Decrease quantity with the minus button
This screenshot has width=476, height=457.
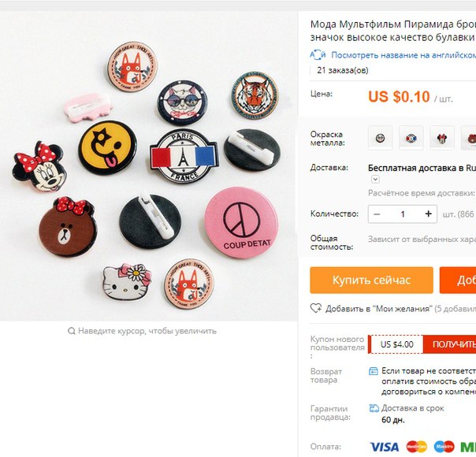point(377,214)
